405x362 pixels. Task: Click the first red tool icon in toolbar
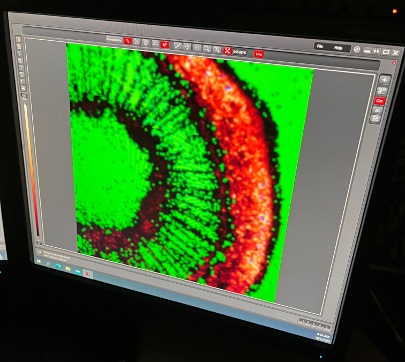[x=127, y=41]
